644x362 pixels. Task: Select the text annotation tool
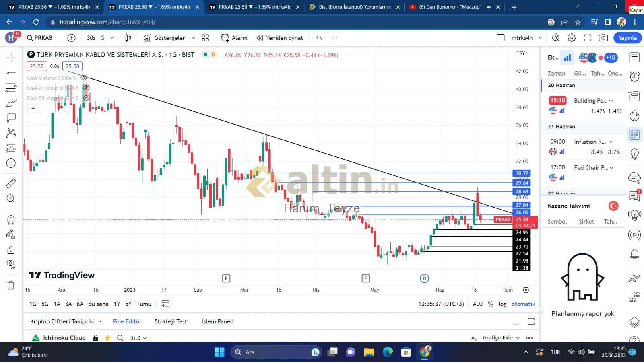pyautogui.click(x=11, y=118)
